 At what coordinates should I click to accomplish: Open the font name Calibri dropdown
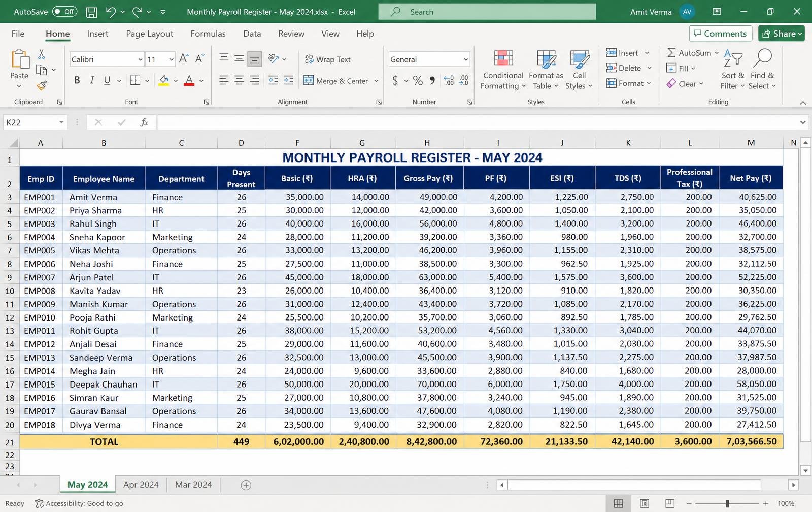point(140,59)
